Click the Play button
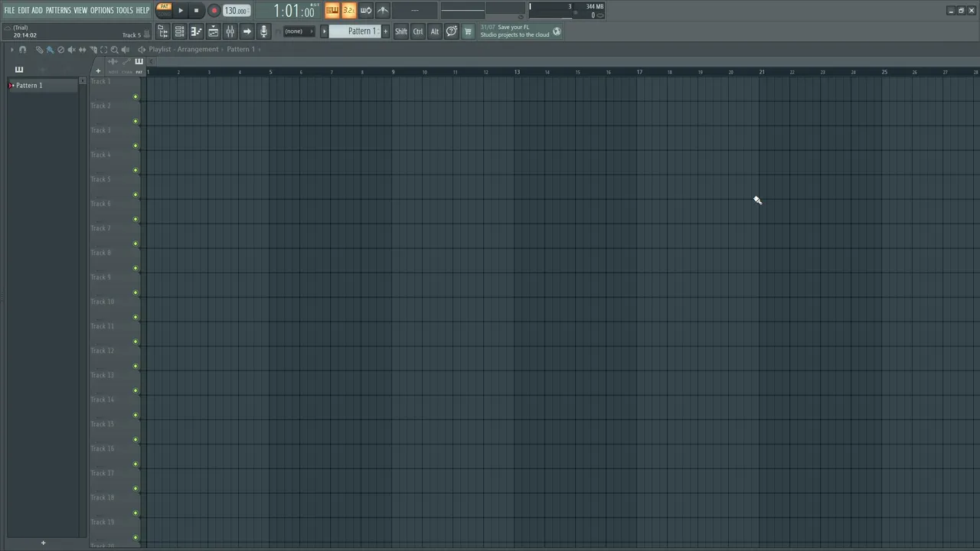Image resolution: width=980 pixels, height=551 pixels. click(181, 11)
